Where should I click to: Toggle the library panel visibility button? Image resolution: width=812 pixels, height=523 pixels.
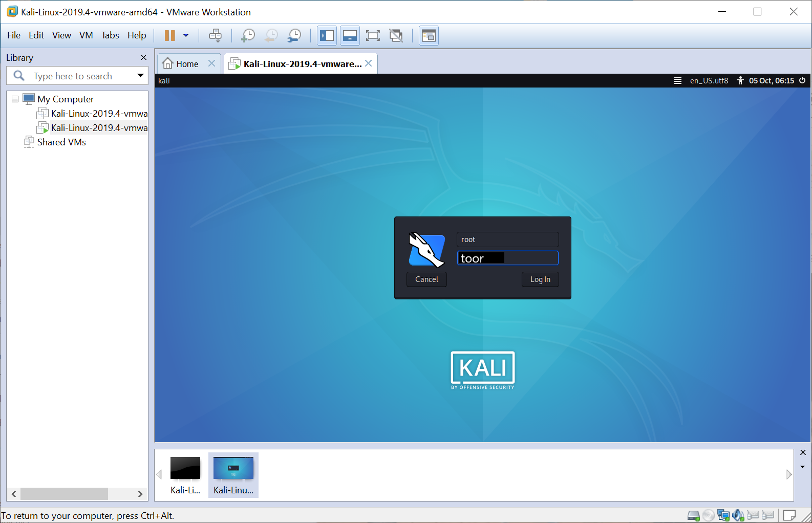click(327, 35)
